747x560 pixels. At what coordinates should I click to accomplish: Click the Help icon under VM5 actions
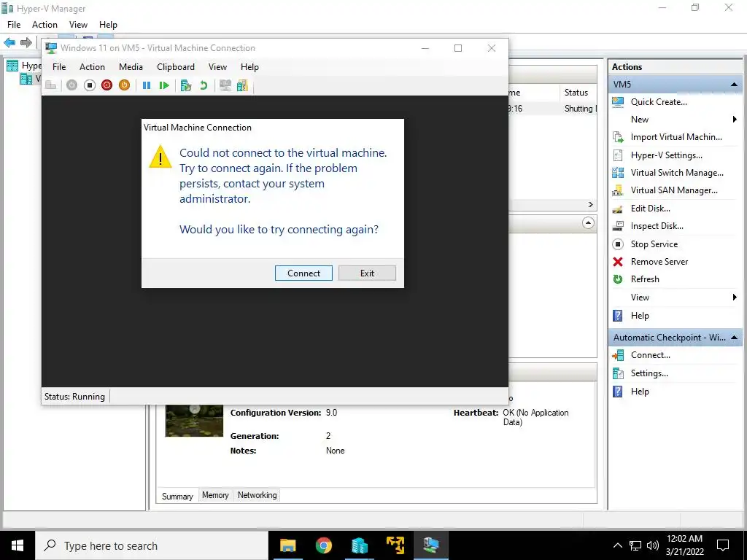pos(618,316)
